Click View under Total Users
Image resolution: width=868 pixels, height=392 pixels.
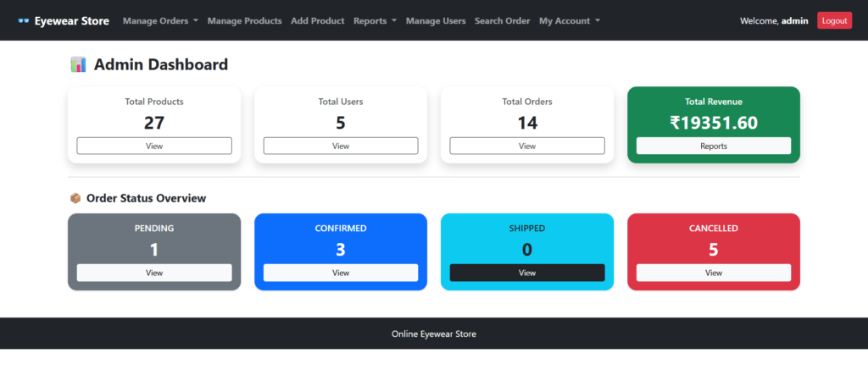pos(341,146)
